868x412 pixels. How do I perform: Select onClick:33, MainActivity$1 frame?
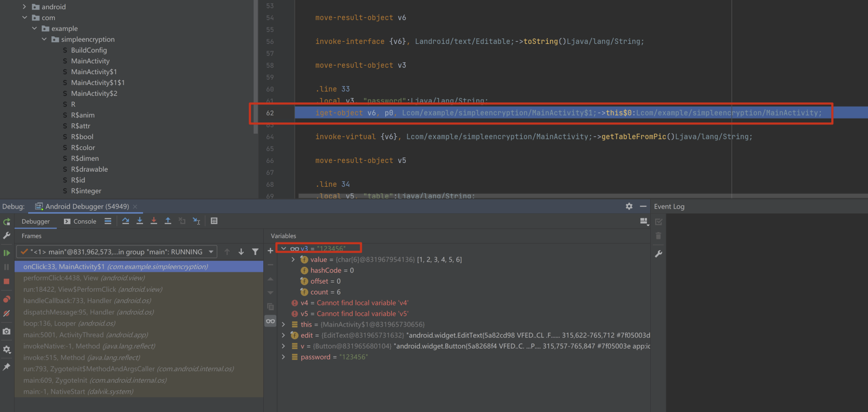click(x=139, y=267)
